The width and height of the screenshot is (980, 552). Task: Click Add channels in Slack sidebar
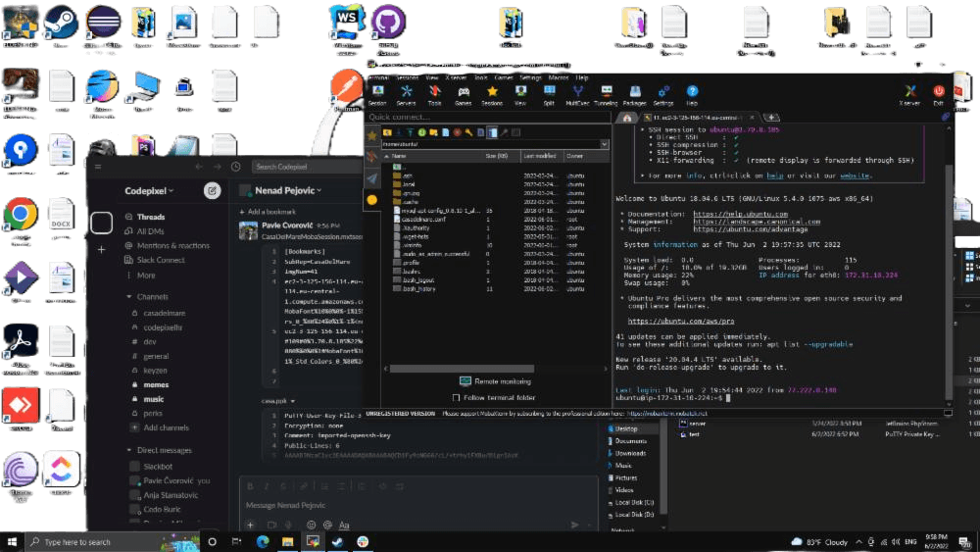click(166, 427)
